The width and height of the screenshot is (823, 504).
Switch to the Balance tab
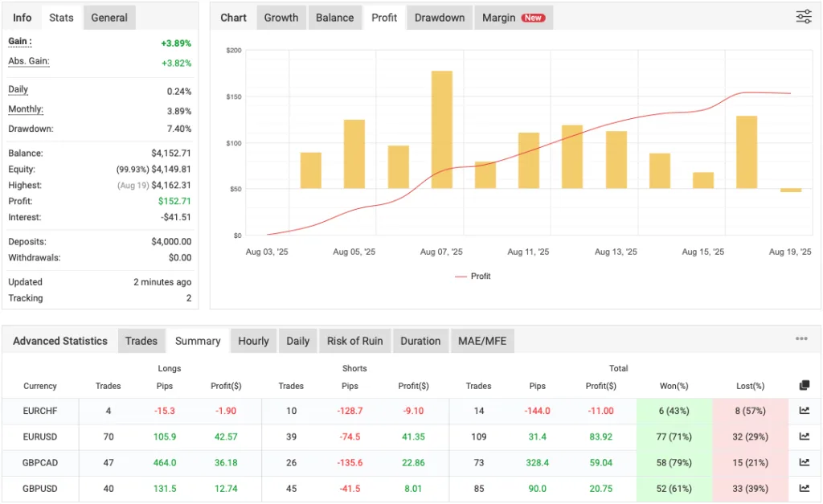pos(335,17)
